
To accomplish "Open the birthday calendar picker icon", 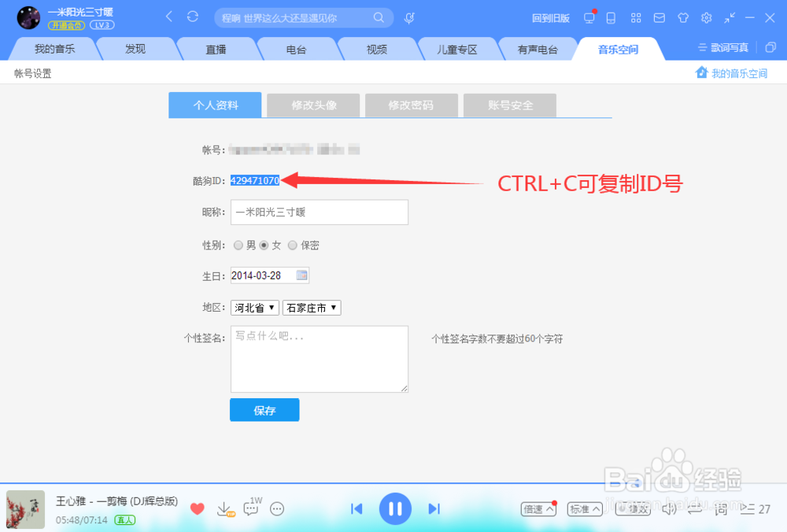I will pos(301,275).
